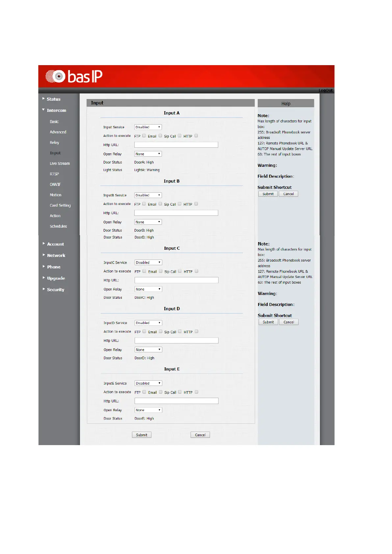Viewport: 392px width, 554px height.
Task: Open Input E Open Relay dropdown
Action: [x=148, y=410]
